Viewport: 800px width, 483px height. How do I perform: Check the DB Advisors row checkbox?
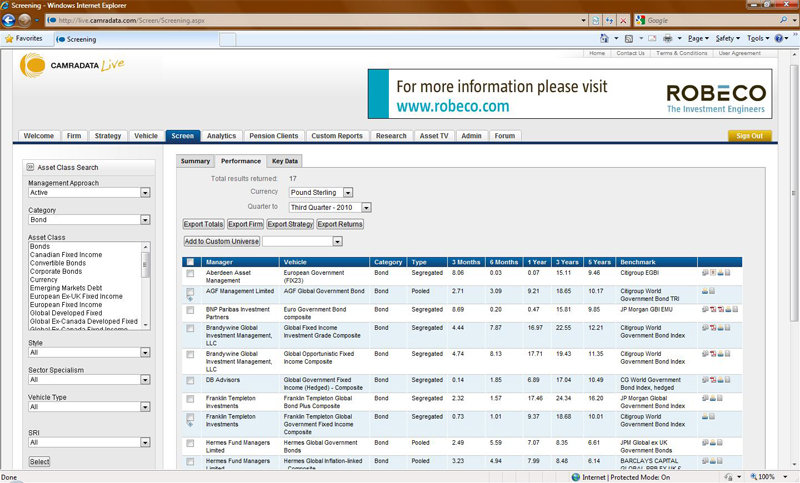click(190, 381)
